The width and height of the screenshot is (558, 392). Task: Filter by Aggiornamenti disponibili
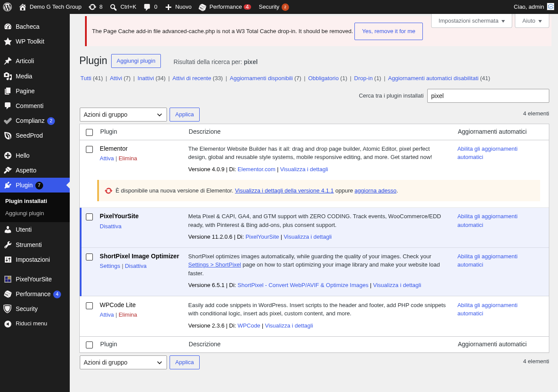coord(261,78)
